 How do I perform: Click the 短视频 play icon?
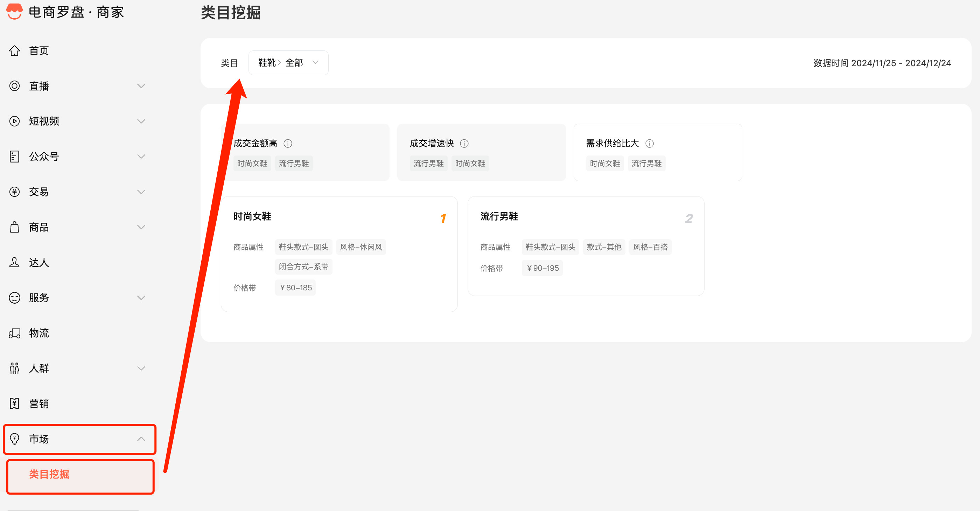coord(14,121)
